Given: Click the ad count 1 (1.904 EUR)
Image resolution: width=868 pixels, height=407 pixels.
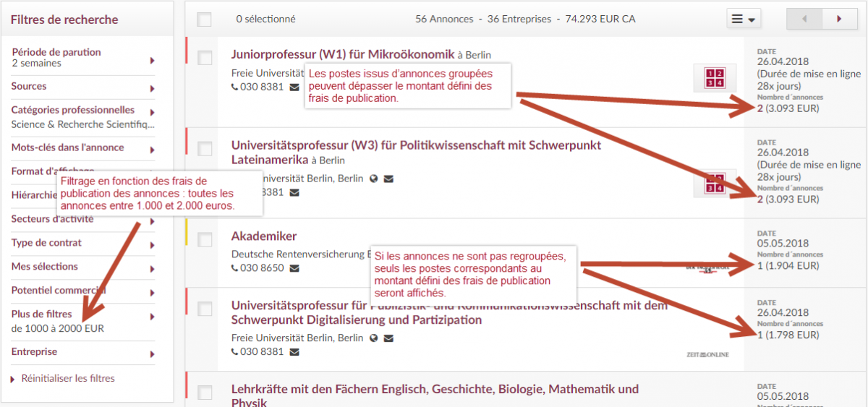Looking at the screenshot, I should click(x=788, y=265).
